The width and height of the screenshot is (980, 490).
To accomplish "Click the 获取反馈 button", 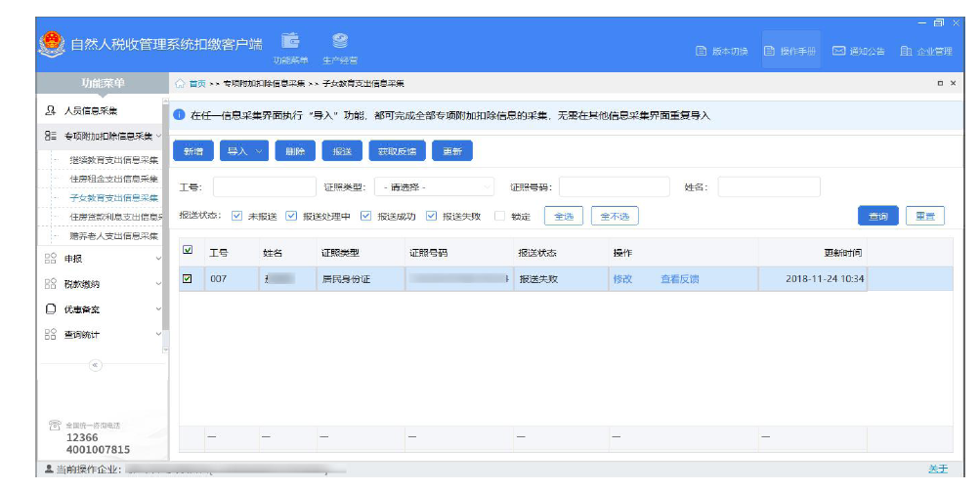I will point(397,151).
